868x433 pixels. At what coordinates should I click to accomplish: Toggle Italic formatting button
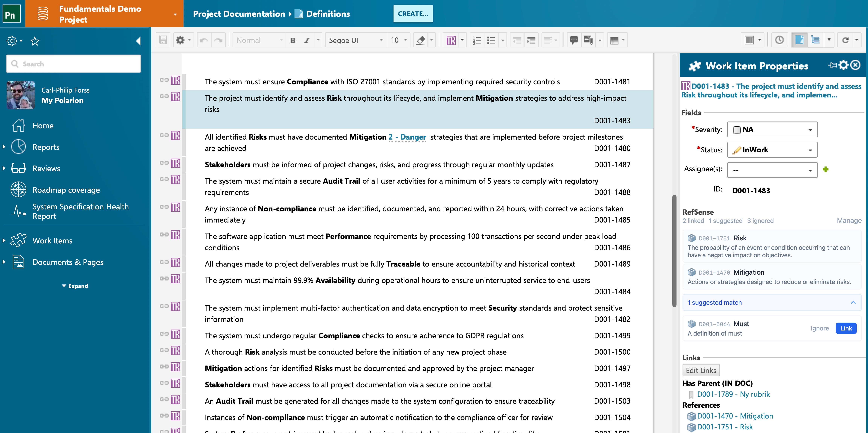pyautogui.click(x=307, y=40)
